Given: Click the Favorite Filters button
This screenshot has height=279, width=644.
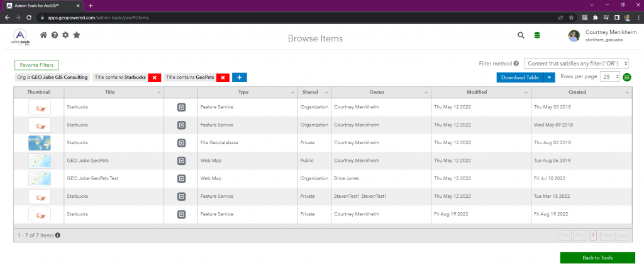Looking at the screenshot, I should tap(36, 65).
